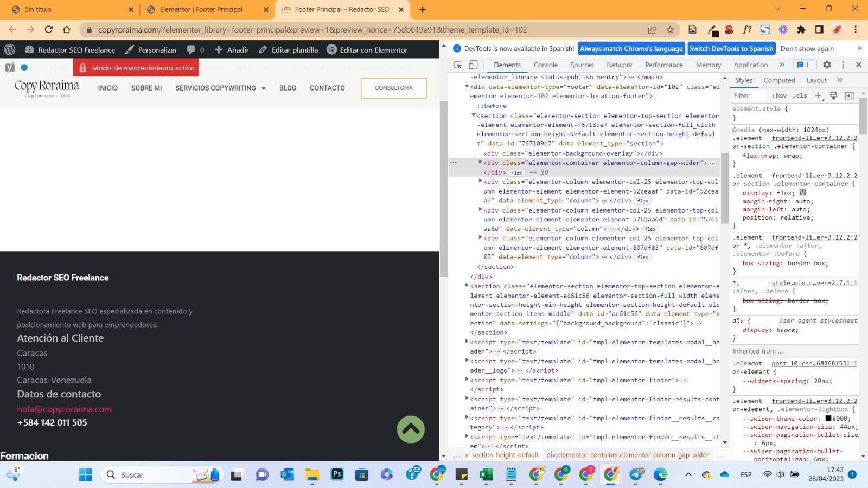
Task: Toggle rendering emulations paintbrush icon
Action: (x=834, y=95)
